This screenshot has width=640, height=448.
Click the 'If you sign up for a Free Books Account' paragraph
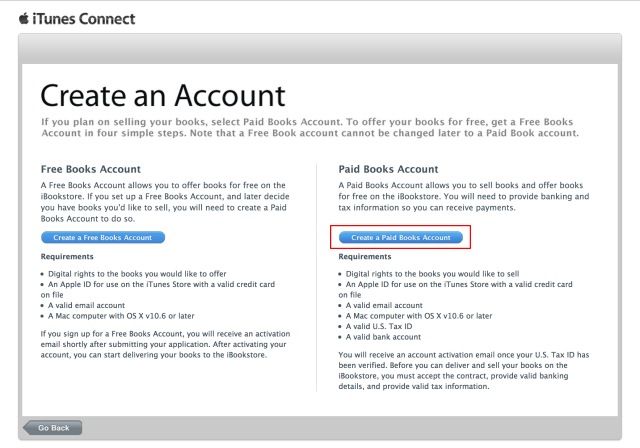pyautogui.click(x=165, y=344)
